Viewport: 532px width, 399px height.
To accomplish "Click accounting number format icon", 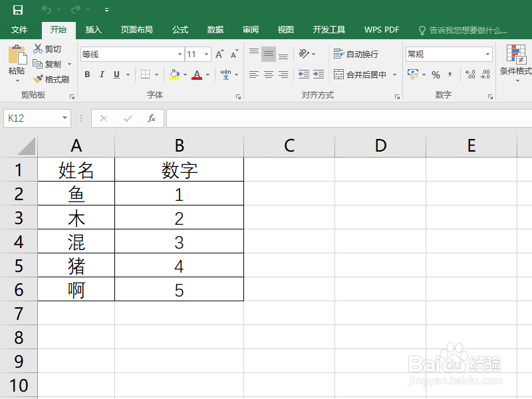I will click(413, 74).
